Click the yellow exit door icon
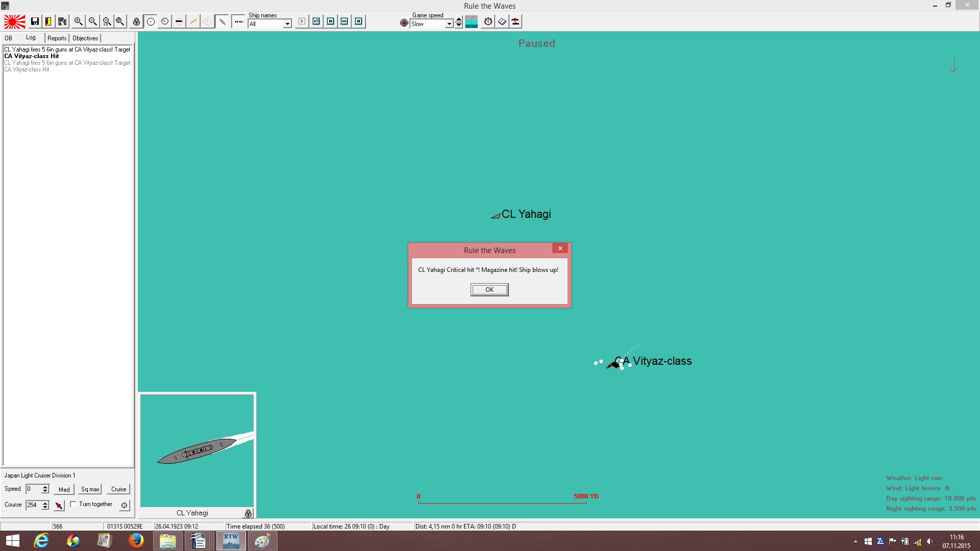980x551 pixels. [48, 21]
